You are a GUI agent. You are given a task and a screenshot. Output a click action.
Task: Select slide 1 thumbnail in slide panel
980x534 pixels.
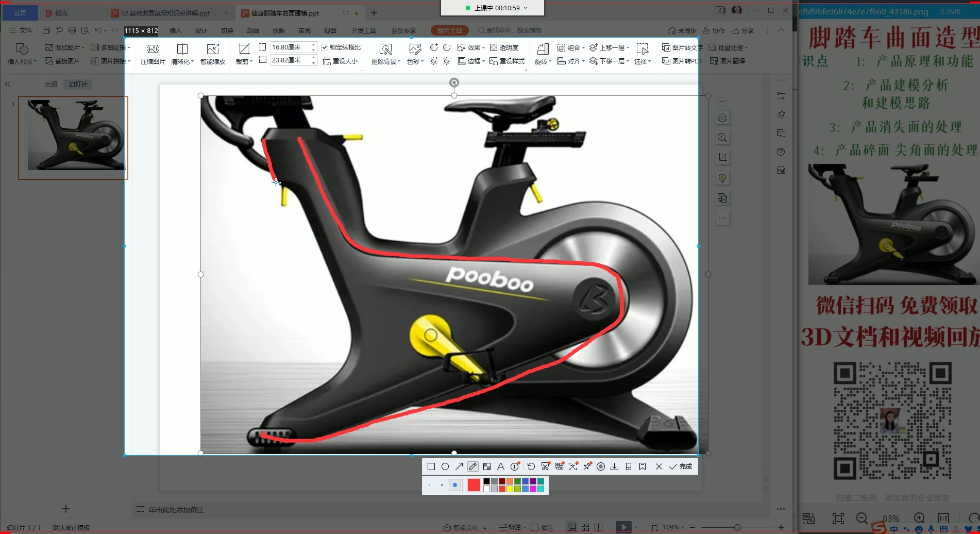click(x=73, y=138)
